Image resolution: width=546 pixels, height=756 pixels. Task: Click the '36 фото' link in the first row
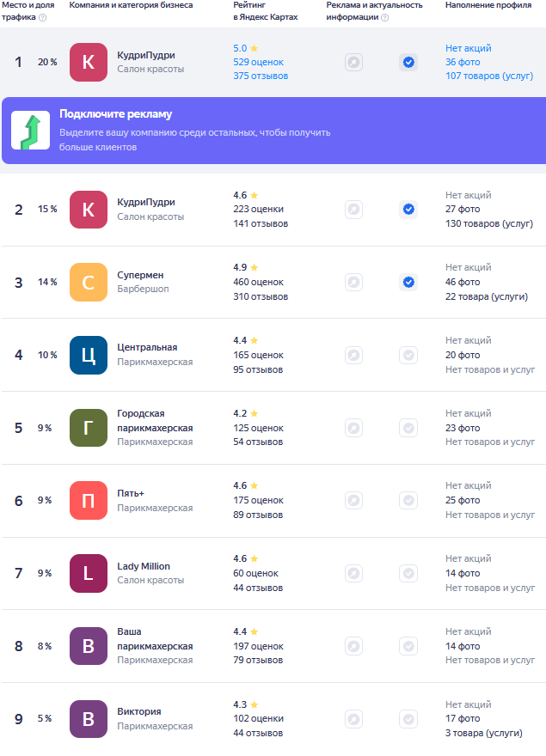click(463, 63)
